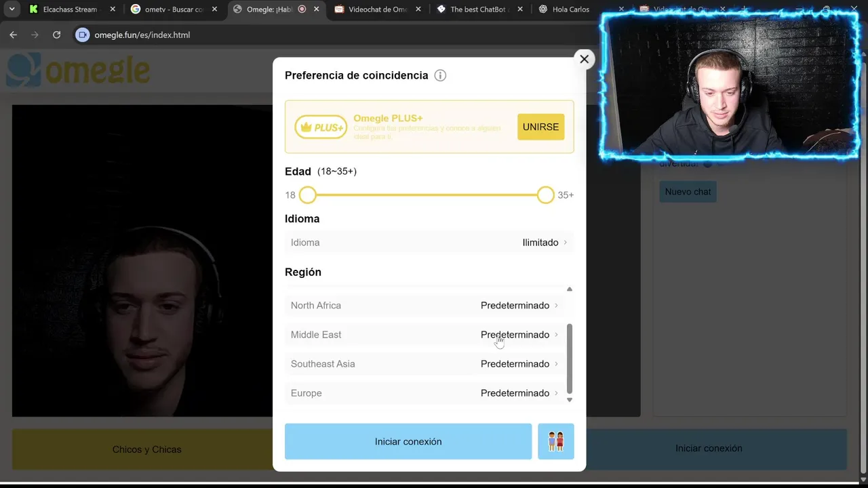Viewport: 868px width, 488px height.
Task: Click the Kick favicon on the Elcachass tab
Action: click(34, 9)
